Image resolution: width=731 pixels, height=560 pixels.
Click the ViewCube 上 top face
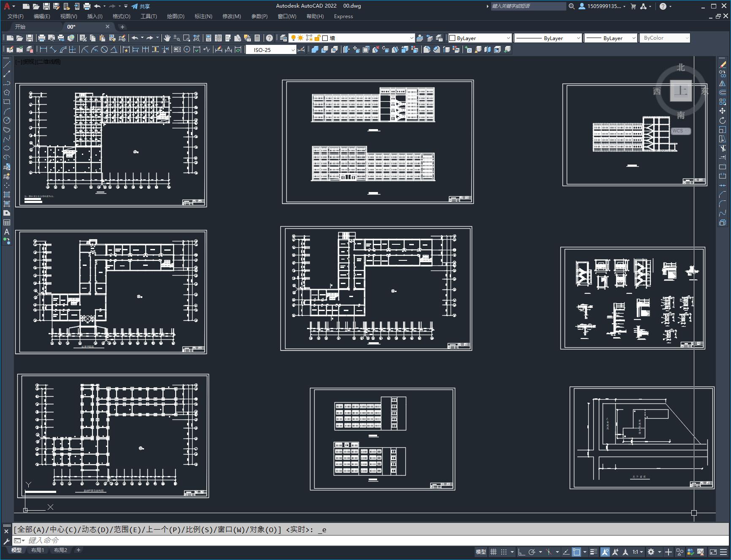(681, 91)
